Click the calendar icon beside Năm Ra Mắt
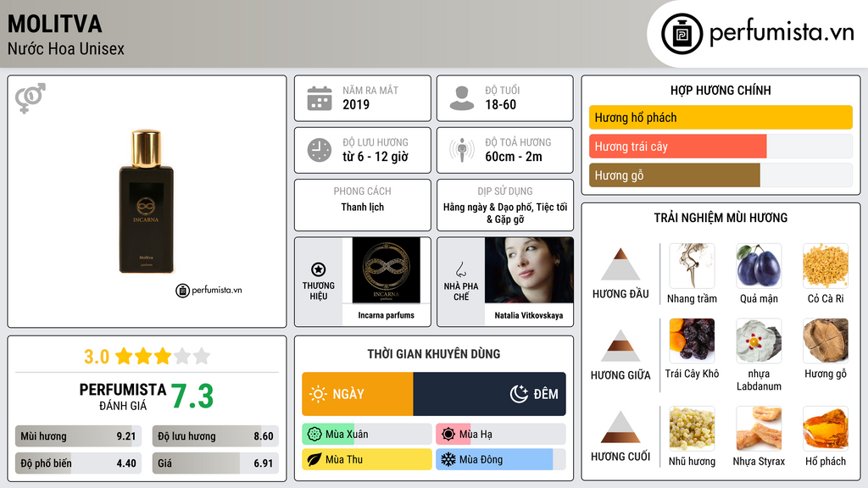This screenshot has height=488, width=868. pyautogui.click(x=320, y=98)
